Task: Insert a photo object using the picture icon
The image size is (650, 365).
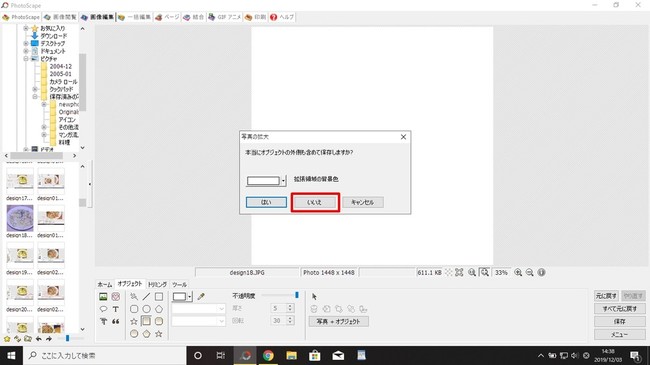Action: coord(103,297)
